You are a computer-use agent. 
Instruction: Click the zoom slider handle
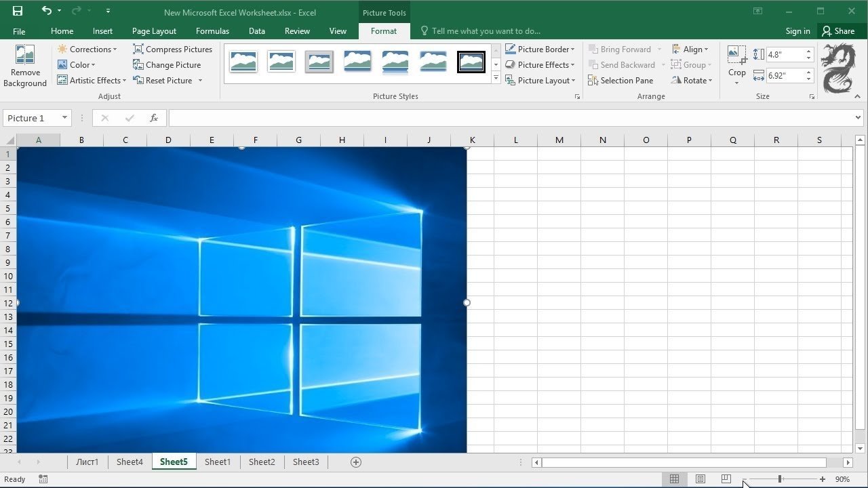point(780,479)
